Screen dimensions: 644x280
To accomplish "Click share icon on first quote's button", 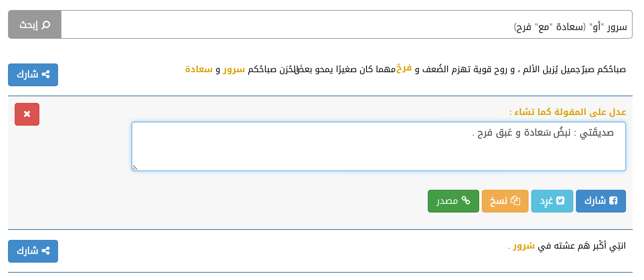I will [46, 75].
